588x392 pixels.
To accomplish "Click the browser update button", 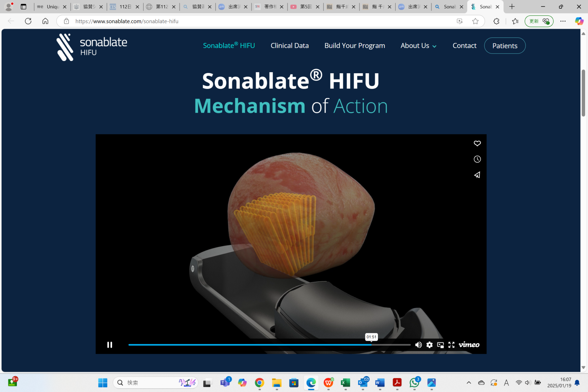I will click(539, 21).
